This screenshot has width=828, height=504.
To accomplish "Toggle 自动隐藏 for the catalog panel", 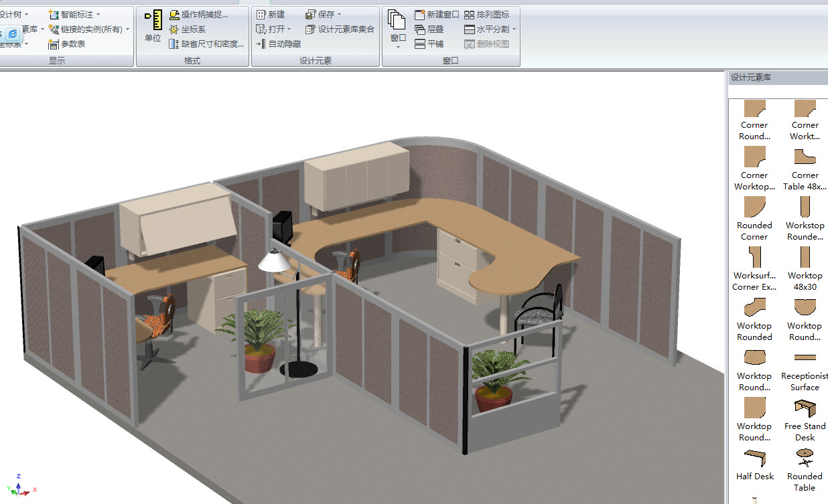I will point(278,44).
